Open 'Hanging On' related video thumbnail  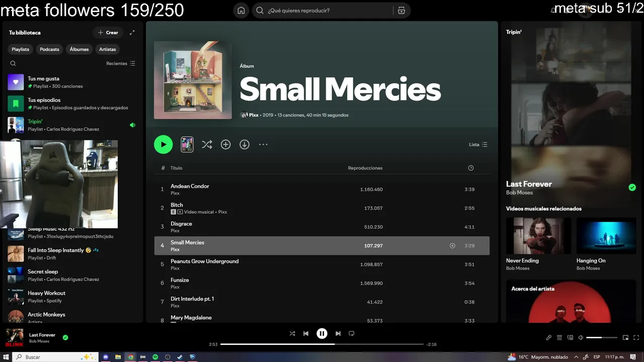606,236
